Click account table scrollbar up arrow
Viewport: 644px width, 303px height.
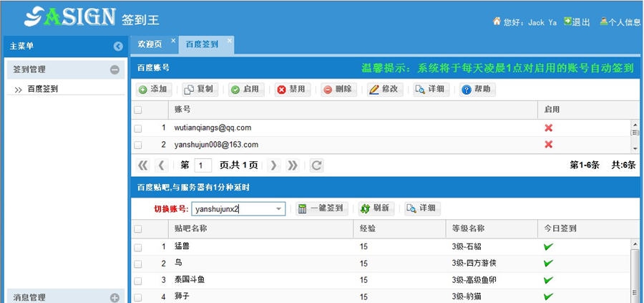(635, 123)
